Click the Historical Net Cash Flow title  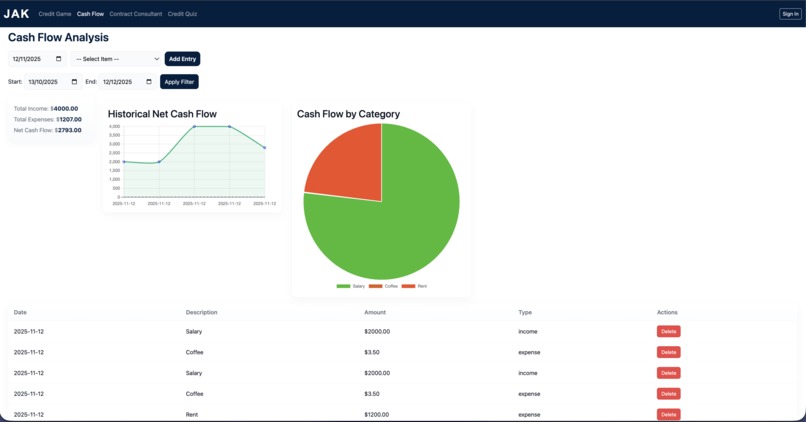click(x=162, y=114)
